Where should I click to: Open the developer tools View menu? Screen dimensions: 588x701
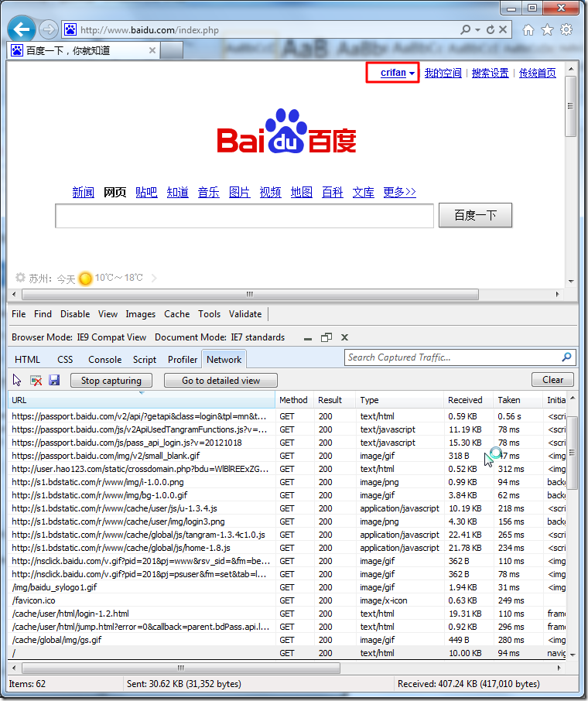coord(108,314)
